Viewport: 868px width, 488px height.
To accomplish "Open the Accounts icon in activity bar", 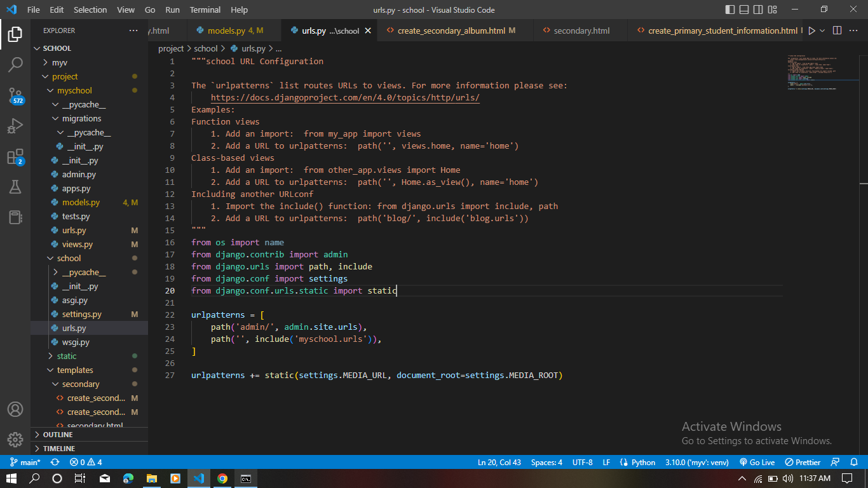I will coord(15,409).
